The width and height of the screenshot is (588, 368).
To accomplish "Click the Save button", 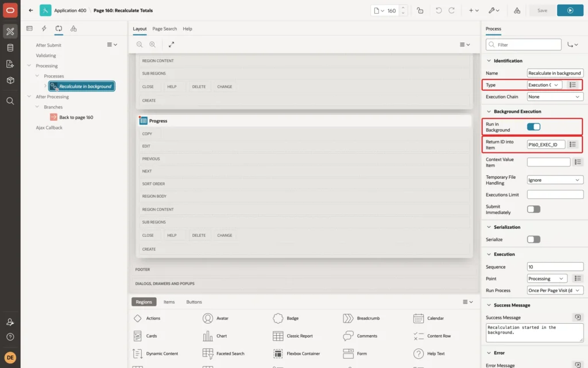I will click(542, 10).
